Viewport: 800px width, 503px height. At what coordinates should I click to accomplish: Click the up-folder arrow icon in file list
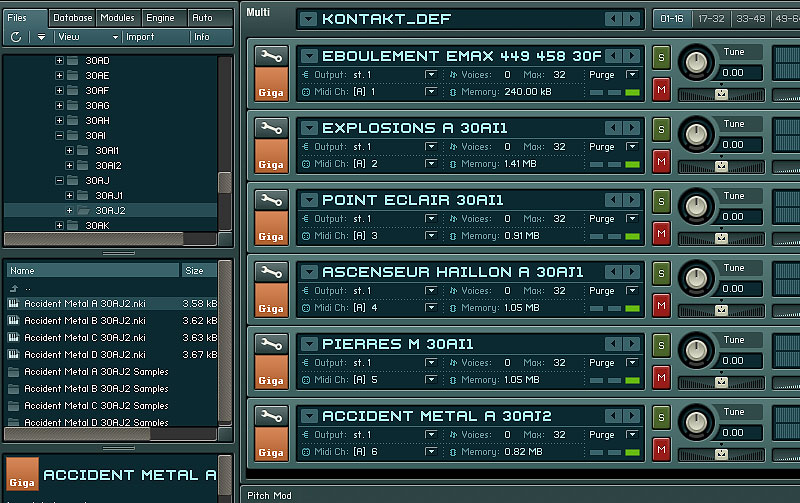click(14, 288)
